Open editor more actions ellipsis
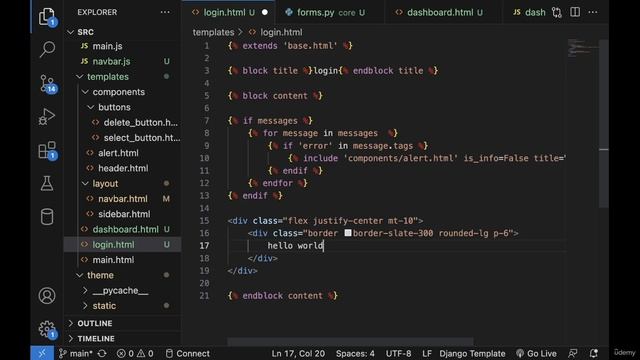The height and width of the screenshot is (360, 640). coord(593,12)
